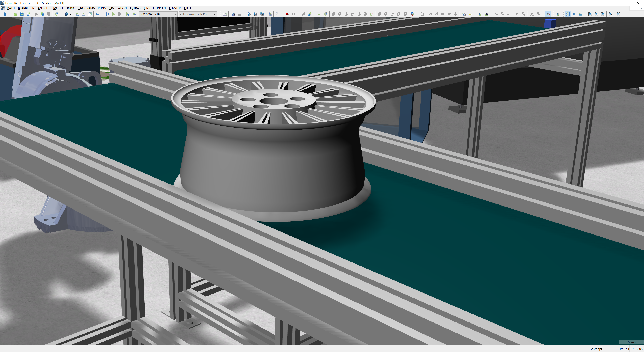Image resolution: width=644 pixels, height=352 pixels.
Task: Click the Open file folder icon
Action: click(x=15, y=14)
